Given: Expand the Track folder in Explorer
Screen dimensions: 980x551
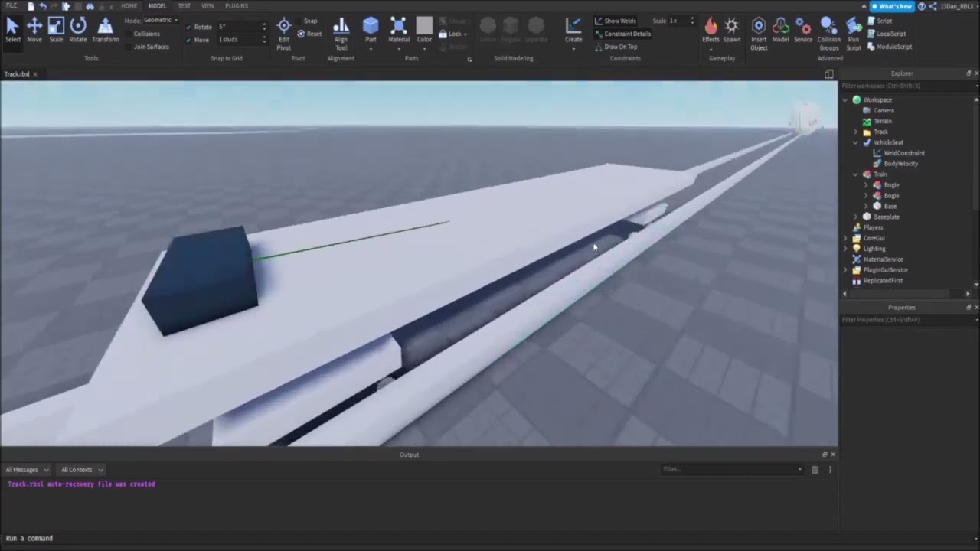Looking at the screenshot, I should (x=856, y=132).
